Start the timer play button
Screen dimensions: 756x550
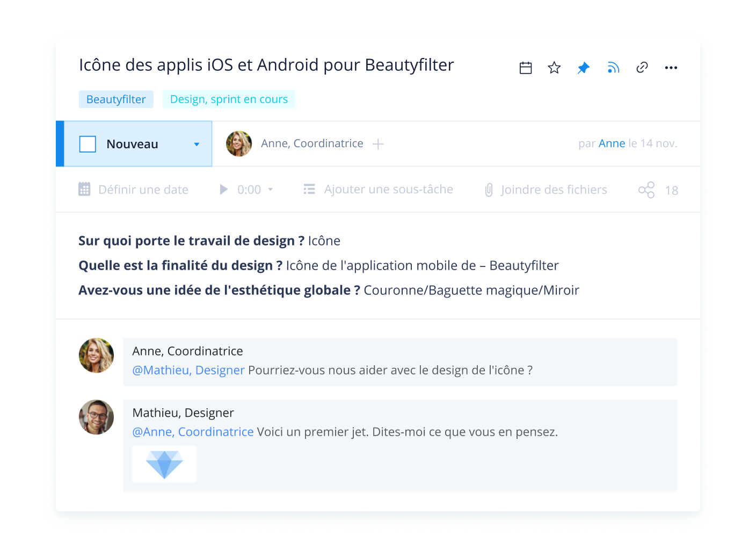coord(224,190)
